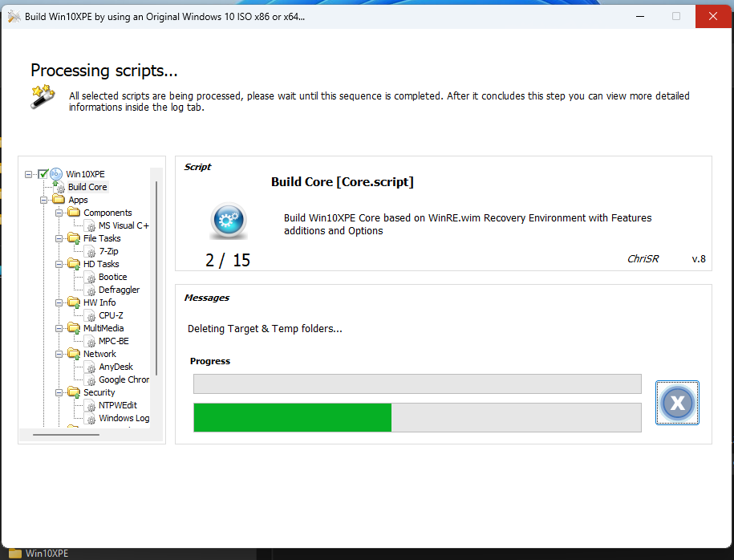Click the app icon in title bar
The width and height of the screenshot is (734, 560).
[14, 16]
